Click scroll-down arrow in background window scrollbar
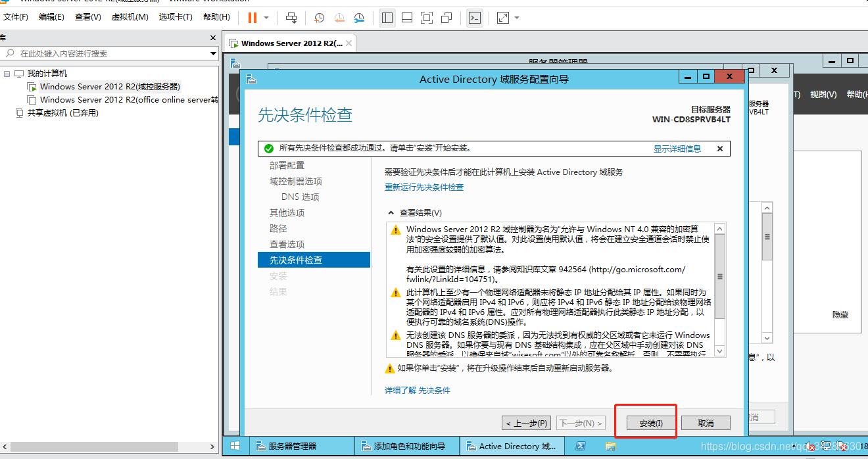The height and width of the screenshot is (459, 868). pyautogui.click(x=767, y=338)
